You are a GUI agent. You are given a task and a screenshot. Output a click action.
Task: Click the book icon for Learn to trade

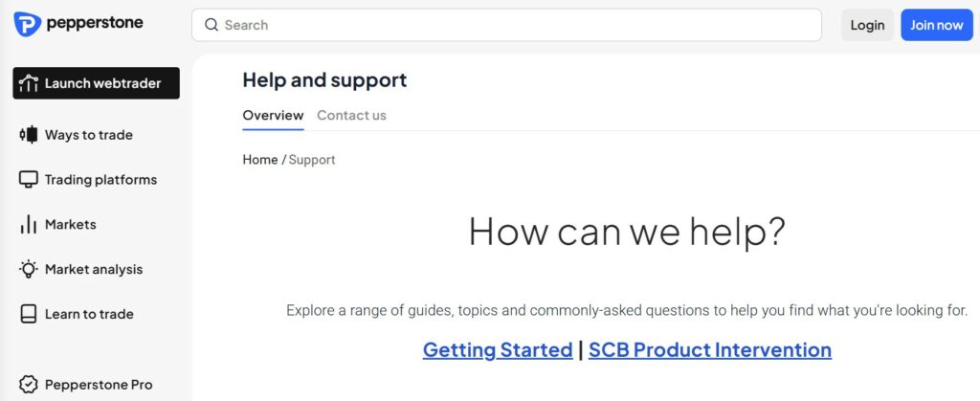coord(29,314)
